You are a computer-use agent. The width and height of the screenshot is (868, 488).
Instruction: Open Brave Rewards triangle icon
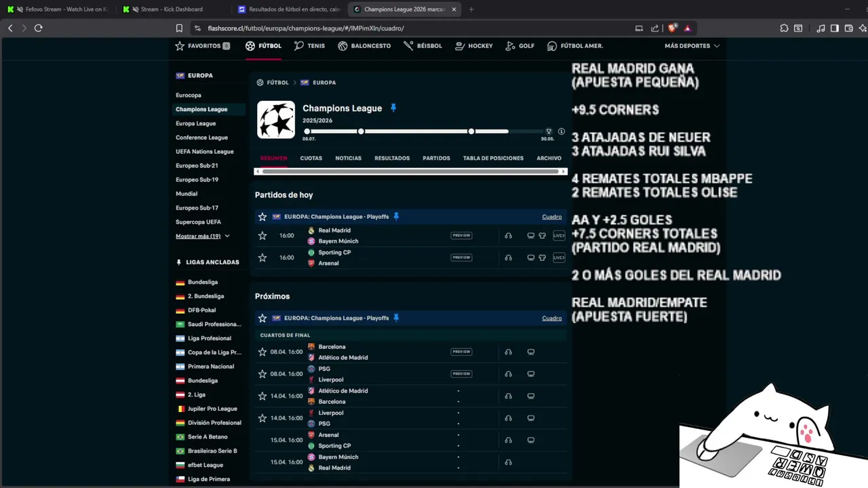[x=687, y=28]
